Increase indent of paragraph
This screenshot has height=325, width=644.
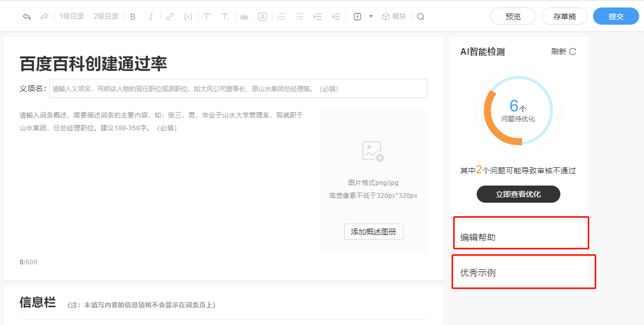[318, 17]
